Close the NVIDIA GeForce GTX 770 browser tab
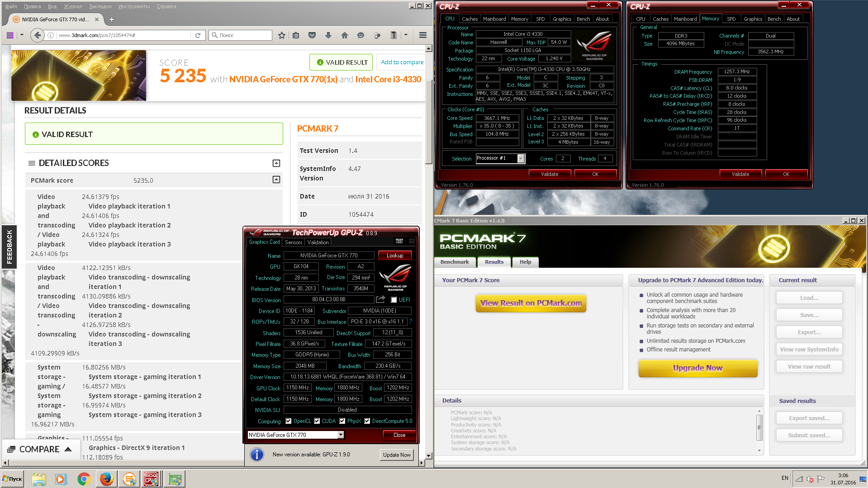 tap(96, 19)
